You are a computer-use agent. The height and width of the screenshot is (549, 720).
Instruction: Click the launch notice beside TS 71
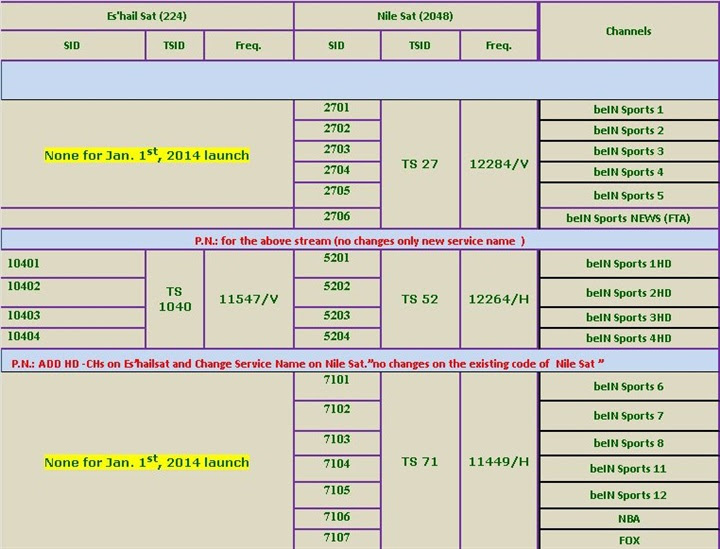point(146,461)
